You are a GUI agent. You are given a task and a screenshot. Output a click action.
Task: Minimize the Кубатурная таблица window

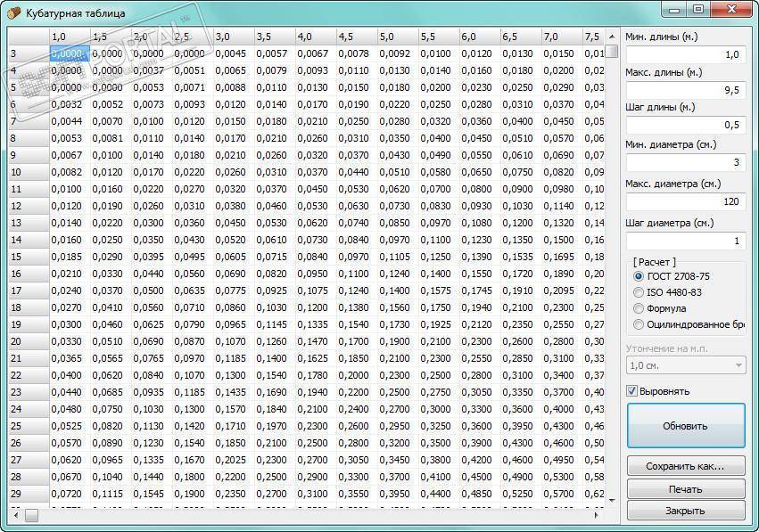pos(675,10)
